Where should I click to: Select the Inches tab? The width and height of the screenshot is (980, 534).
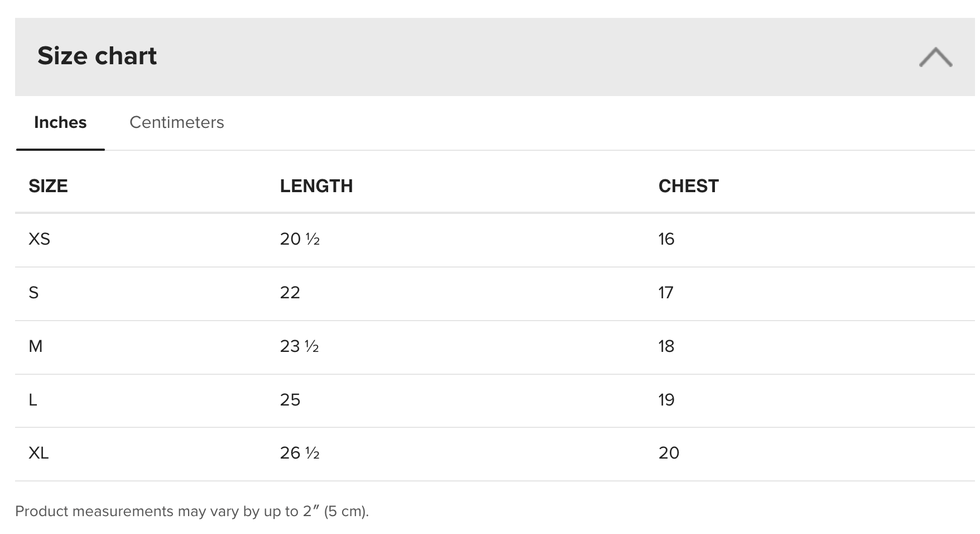click(x=60, y=122)
